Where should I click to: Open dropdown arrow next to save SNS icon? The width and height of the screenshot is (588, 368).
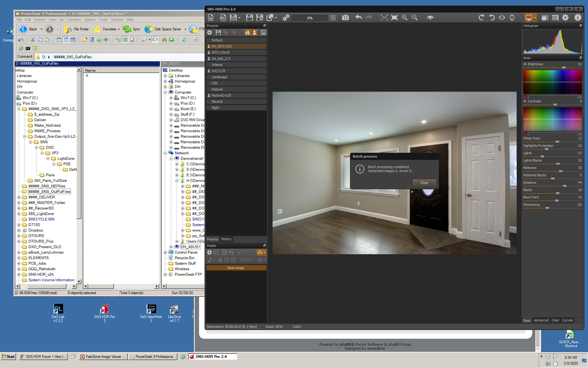point(239,18)
